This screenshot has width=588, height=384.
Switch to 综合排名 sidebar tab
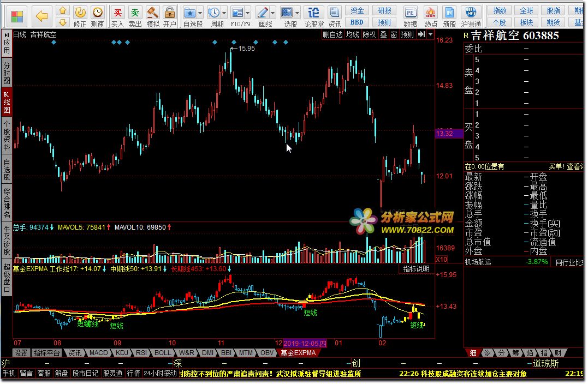(x=7, y=203)
